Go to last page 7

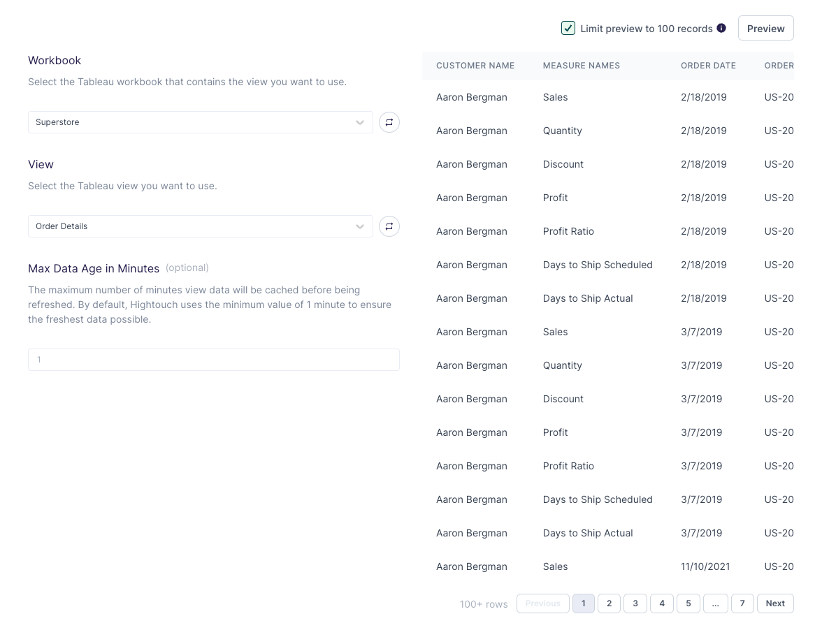pyautogui.click(x=742, y=603)
